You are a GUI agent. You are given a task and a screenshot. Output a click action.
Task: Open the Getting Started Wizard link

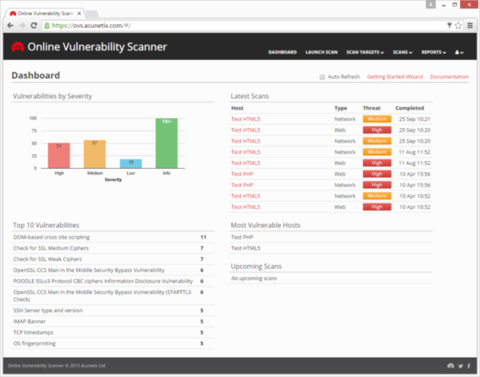pyautogui.click(x=395, y=77)
